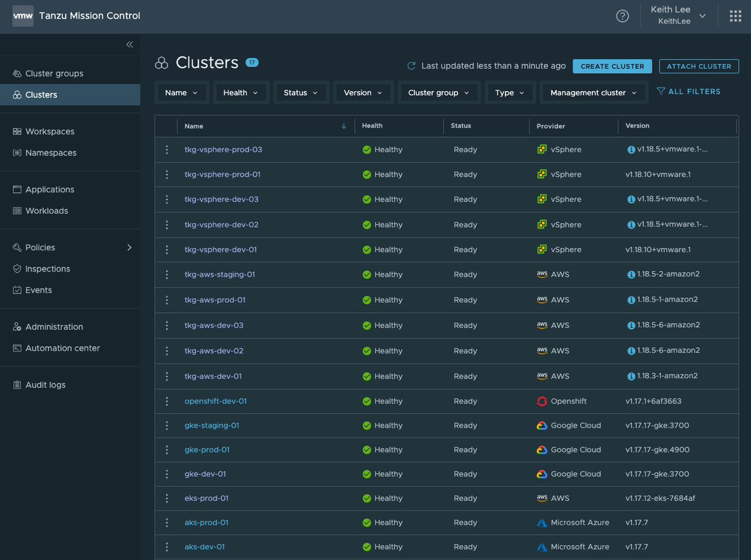Click the filter funnel icon

[661, 91]
